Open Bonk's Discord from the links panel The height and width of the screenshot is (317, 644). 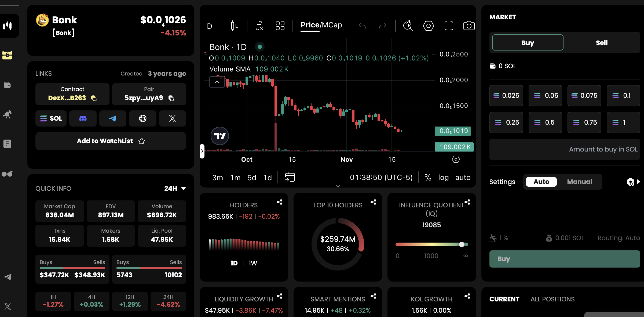[83, 118]
